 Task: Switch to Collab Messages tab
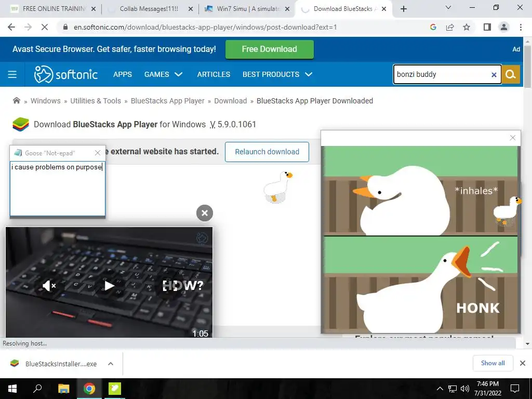(x=149, y=9)
